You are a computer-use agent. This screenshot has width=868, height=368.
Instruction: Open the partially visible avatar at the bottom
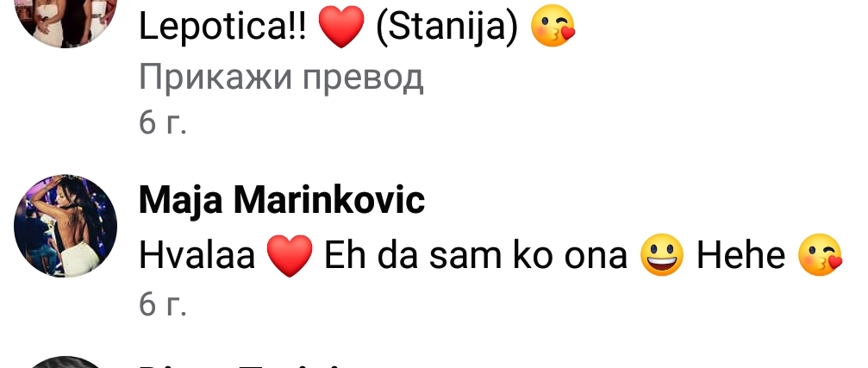(x=66, y=363)
